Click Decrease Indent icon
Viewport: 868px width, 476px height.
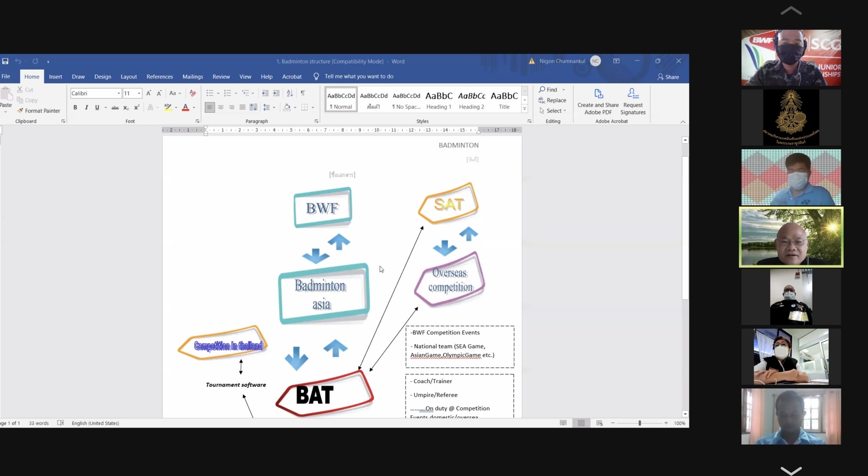(x=265, y=93)
